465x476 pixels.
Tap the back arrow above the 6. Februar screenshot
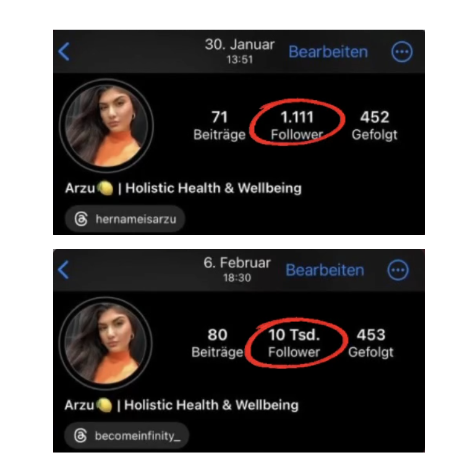[64, 270]
